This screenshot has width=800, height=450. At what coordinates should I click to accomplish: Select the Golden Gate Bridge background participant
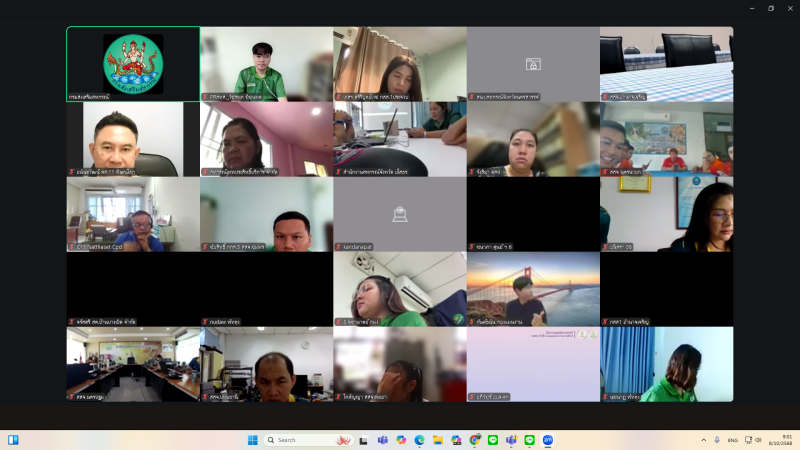(533, 289)
